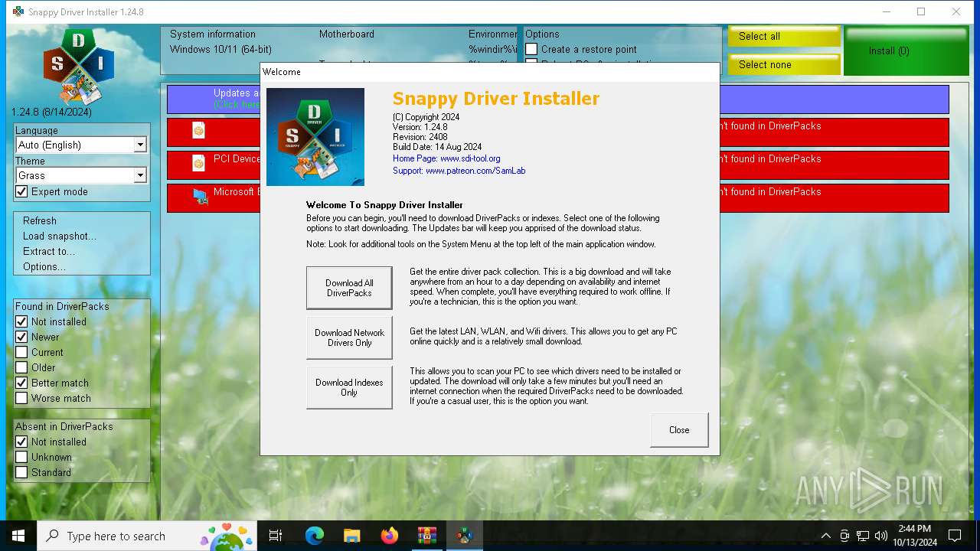Select Extract to... in the sidebar
980x551 pixels.
(49, 251)
